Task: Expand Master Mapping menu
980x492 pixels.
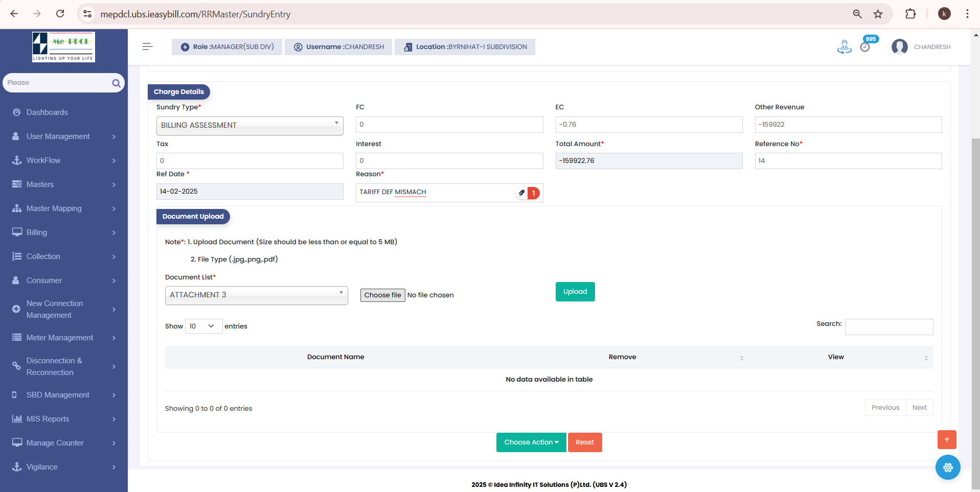Action: click(64, 208)
